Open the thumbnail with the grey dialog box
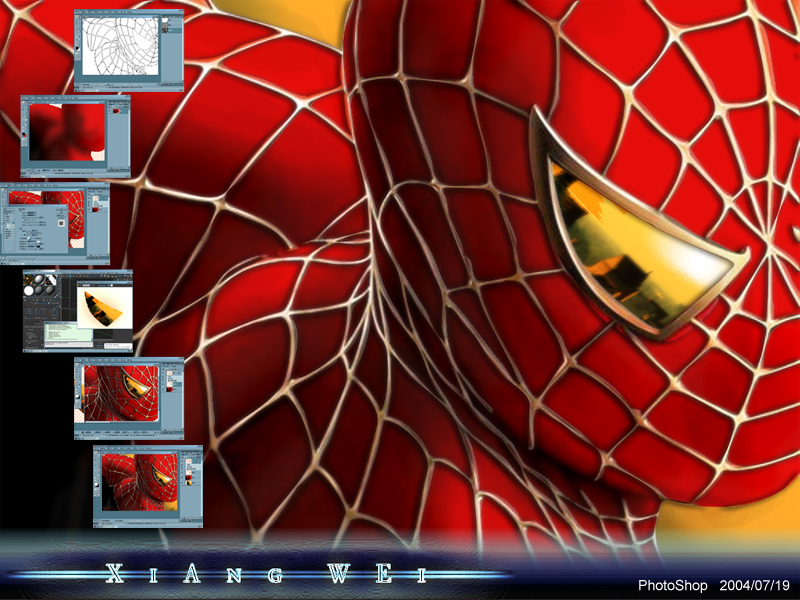 (x=55, y=223)
